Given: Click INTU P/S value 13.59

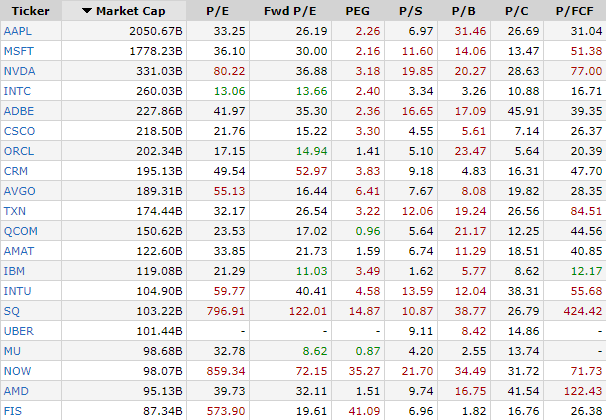Looking at the screenshot, I should pyautogui.click(x=417, y=291).
